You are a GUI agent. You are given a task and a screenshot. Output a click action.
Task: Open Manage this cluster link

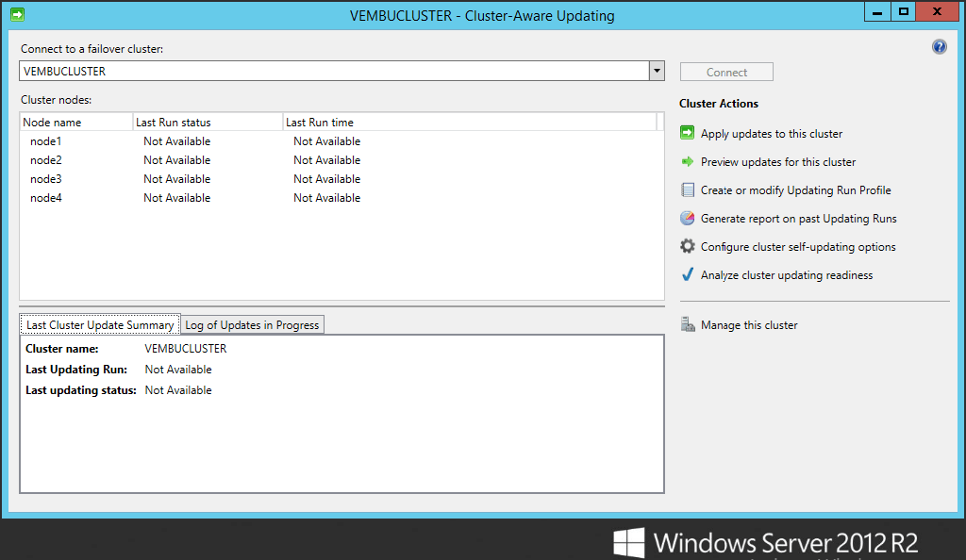(x=749, y=325)
